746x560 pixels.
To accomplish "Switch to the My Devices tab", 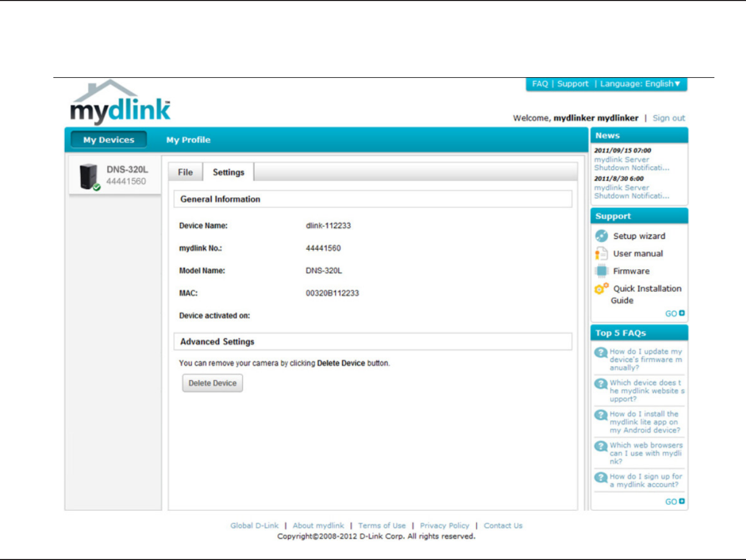I will coord(108,140).
